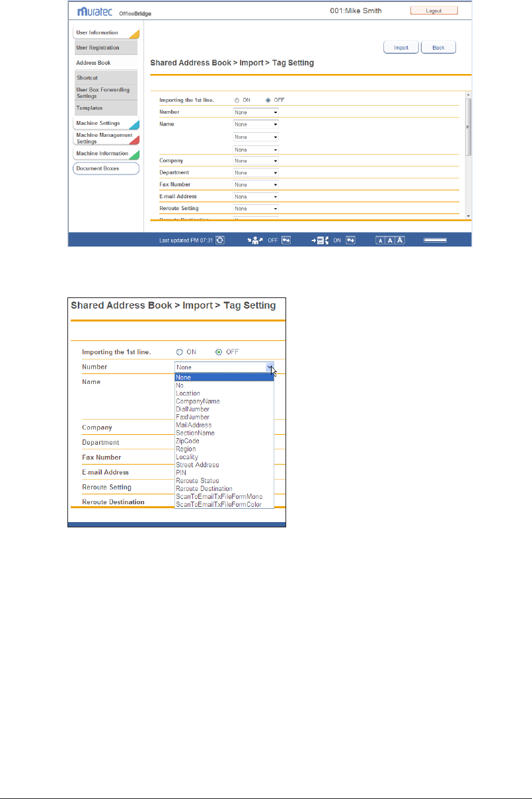Image resolution: width=532 pixels, height=799 pixels.
Task: Choose Location in the open dropdown list
Action: click(224, 393)
